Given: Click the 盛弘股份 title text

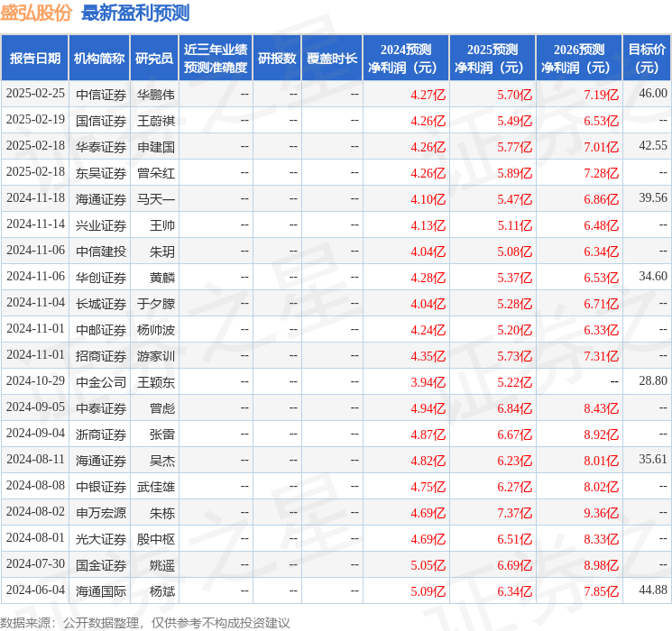Looking at the screenshot, I should [36, 13].
